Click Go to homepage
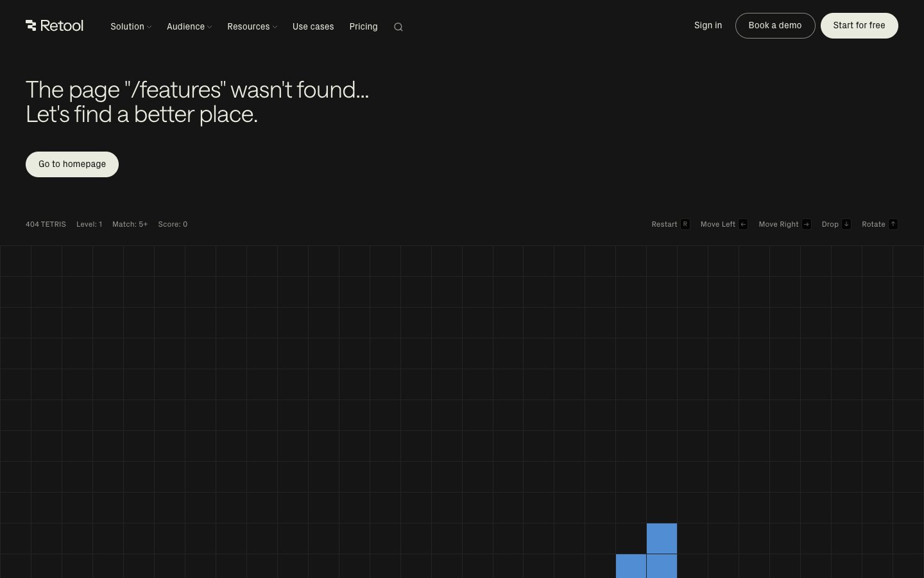The height and width of the screenshot is (578, 924). click(x=72, y=164)
